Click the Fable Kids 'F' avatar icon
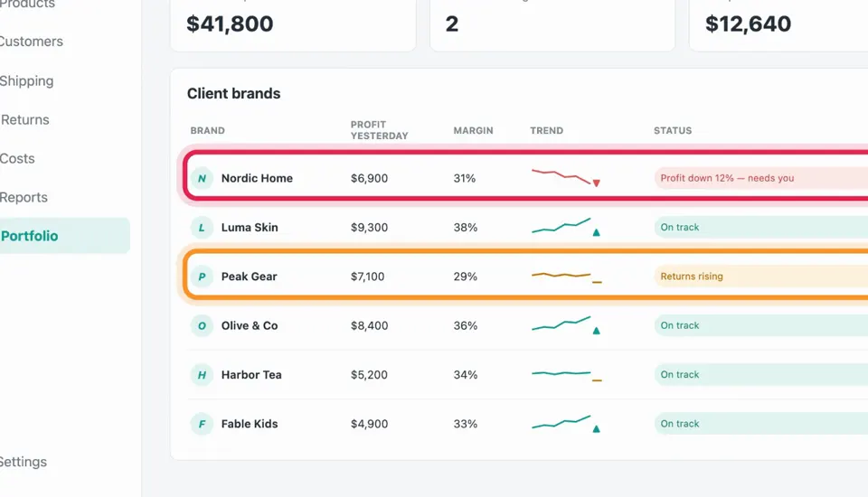Viewport: 868px width, 497px height. pyautogui.click(x=202, y=424)
